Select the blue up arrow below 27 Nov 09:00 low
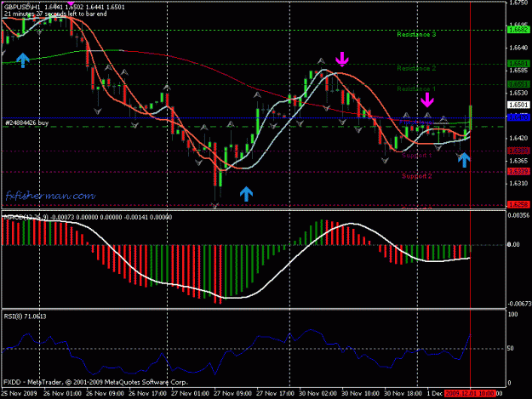The image size is (532, 399). point(246,194)
